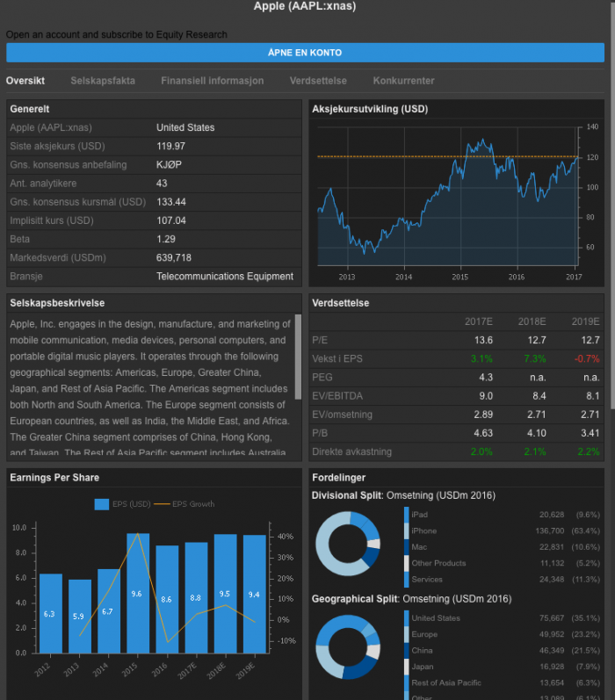Click the 2019E EPS bar showing 9.4
The image size is (615, 700).
click(x=255, y=595)
